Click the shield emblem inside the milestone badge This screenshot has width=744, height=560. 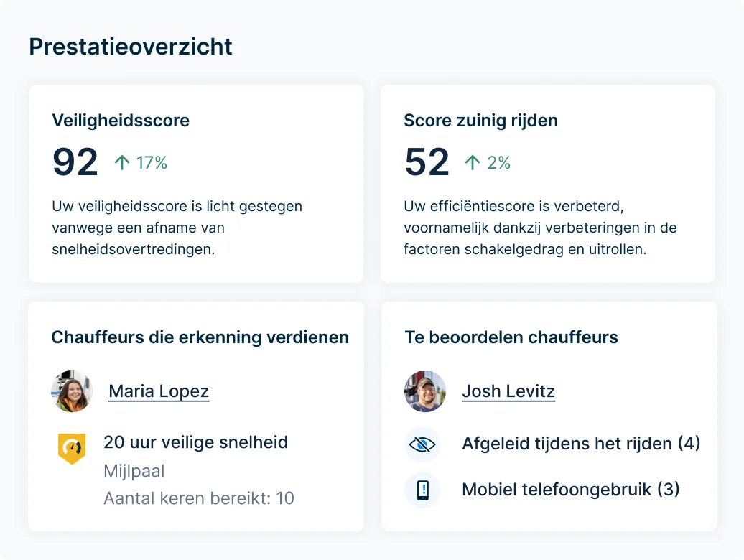click(71, 445)
